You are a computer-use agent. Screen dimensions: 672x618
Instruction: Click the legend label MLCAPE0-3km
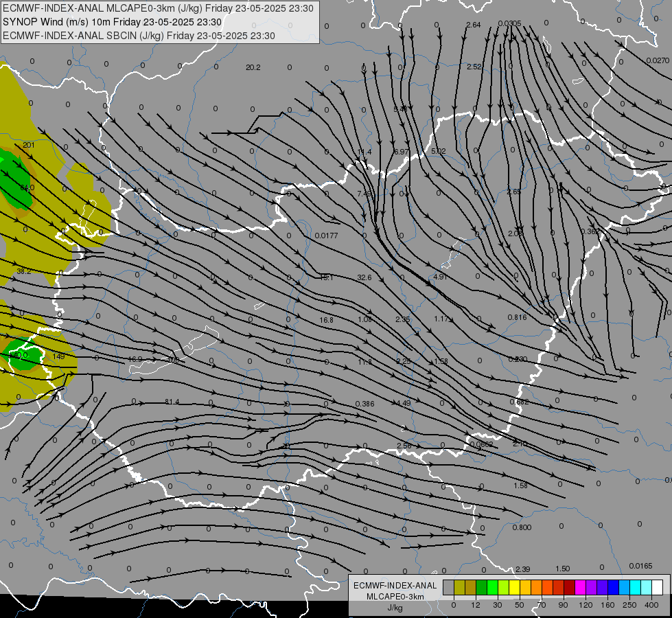coord(395,597)
